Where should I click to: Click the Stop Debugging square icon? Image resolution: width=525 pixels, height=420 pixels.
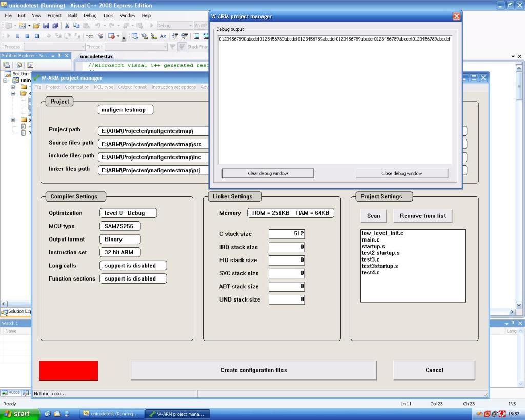point(27,36)
